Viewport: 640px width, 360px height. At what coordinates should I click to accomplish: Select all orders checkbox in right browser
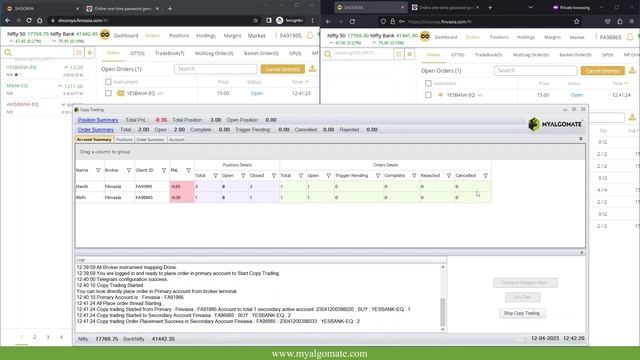click(428, 83)
